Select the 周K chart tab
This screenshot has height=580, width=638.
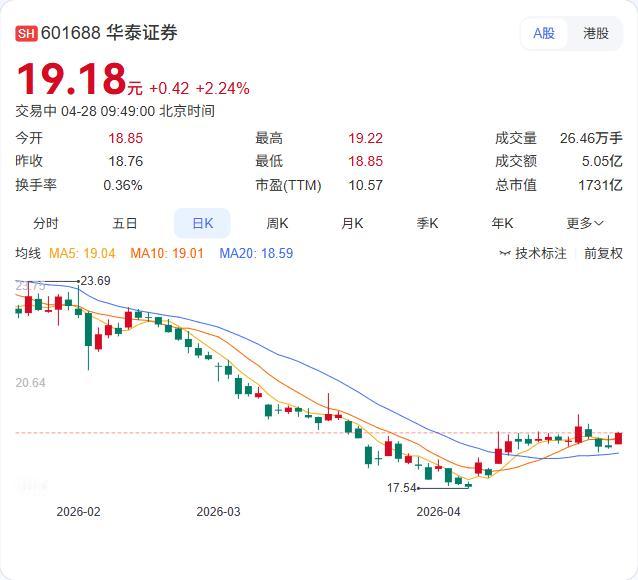[277, 223]
